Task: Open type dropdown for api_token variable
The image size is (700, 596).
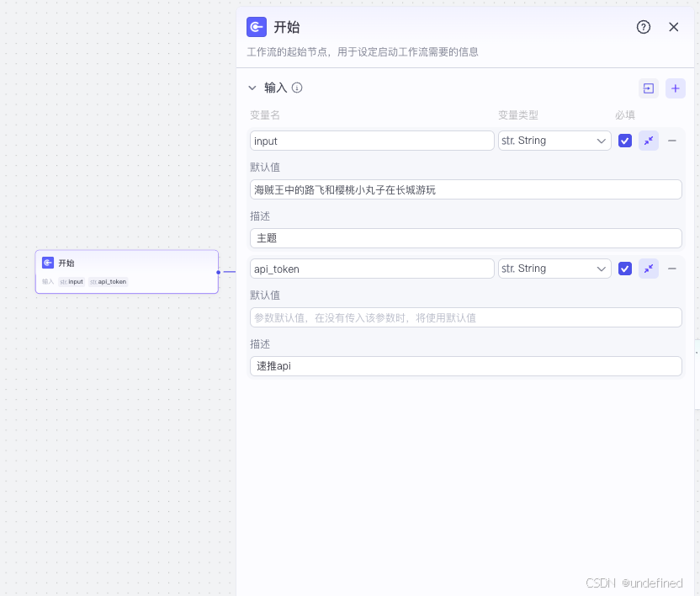Action: point(554,269)
